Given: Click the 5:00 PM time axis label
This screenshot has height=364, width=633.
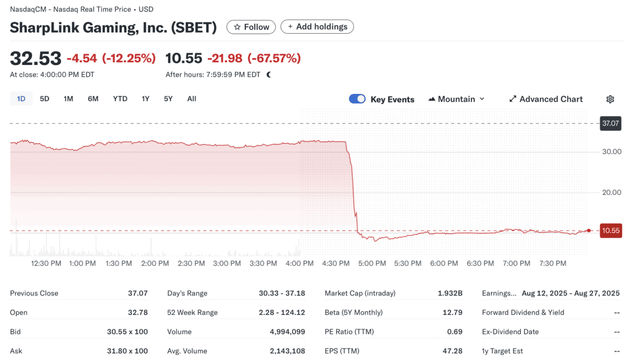Looking at the screenshot, I should point(372,263).
